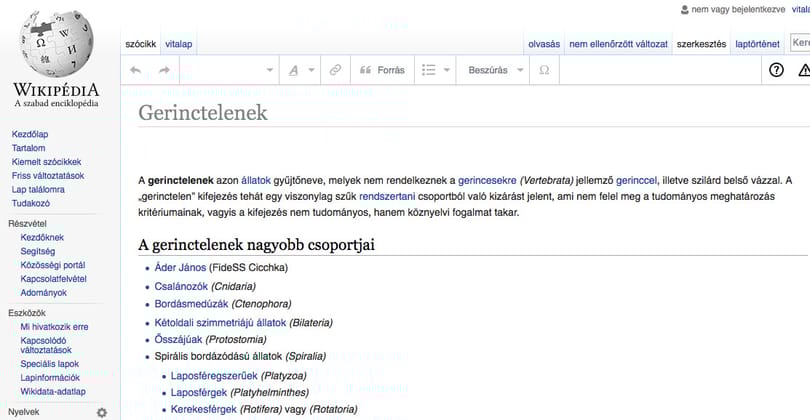Open Friss változtatások link

point(48,176)
